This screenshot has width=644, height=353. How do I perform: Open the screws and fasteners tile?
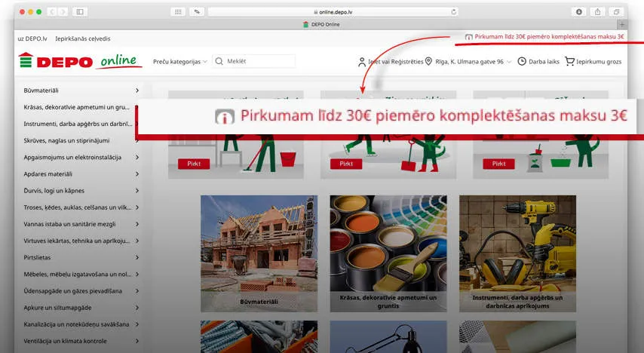pos(259,336)
